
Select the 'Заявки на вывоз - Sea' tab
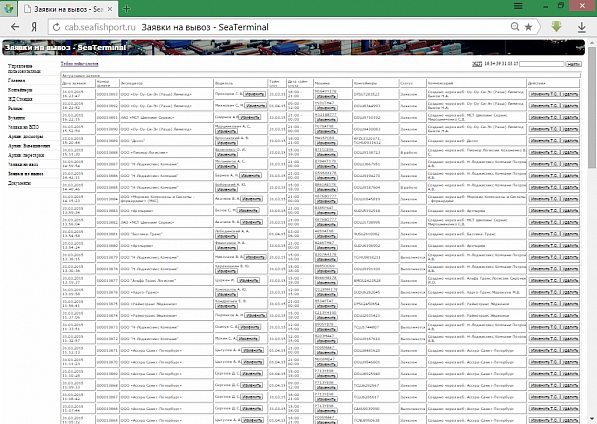coord(68,9)
